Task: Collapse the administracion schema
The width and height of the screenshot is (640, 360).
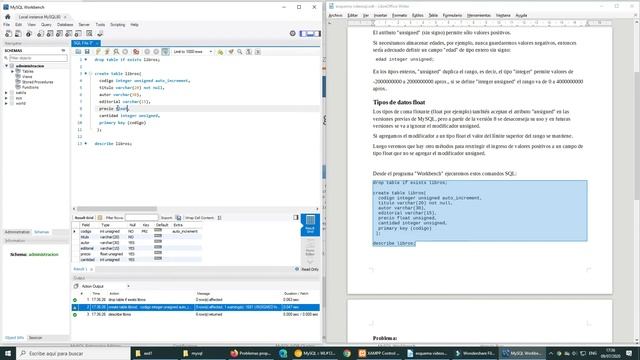Action: 7,66
